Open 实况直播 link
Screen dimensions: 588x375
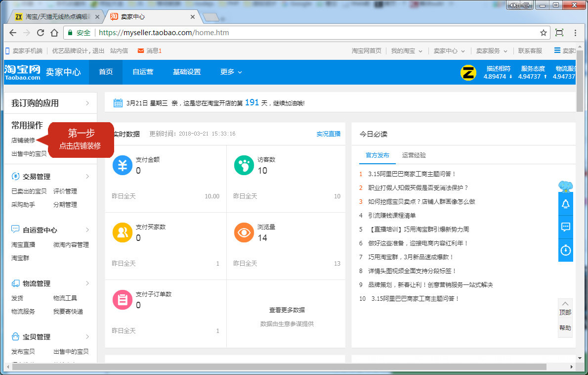click(329, 134)
